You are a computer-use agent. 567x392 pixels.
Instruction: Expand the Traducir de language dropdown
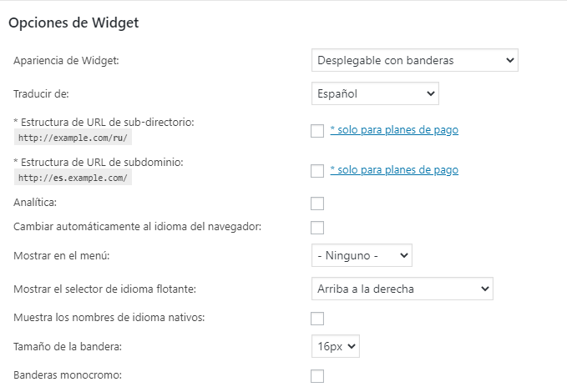pyautogui.click(x=374, y=93)
